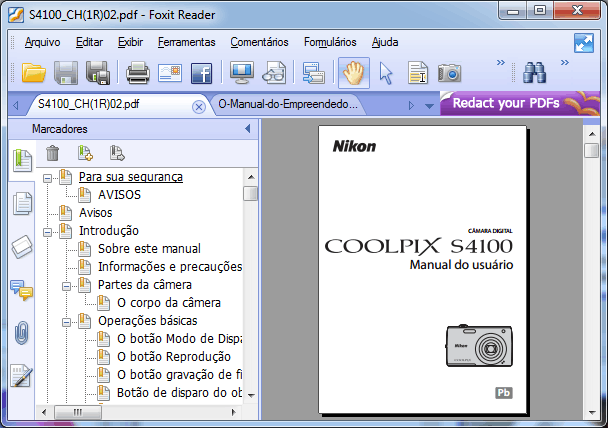Select the arrow Select Annotation tool
This screenshot has width=608, height=428.
click(x=386, y=73)
